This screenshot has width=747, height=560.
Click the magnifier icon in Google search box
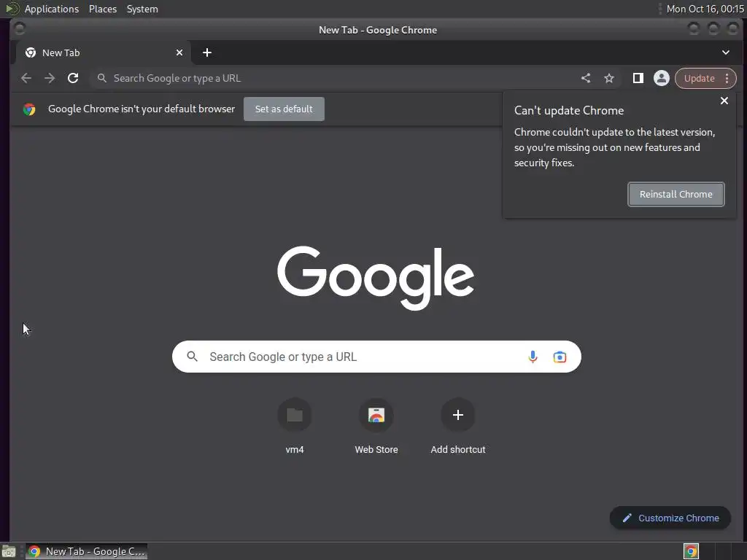[192, 356]
